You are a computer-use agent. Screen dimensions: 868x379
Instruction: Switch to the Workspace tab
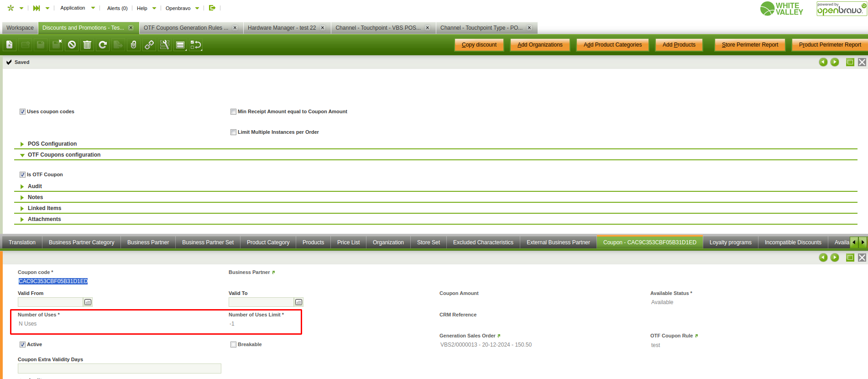(x=20, y=28)
